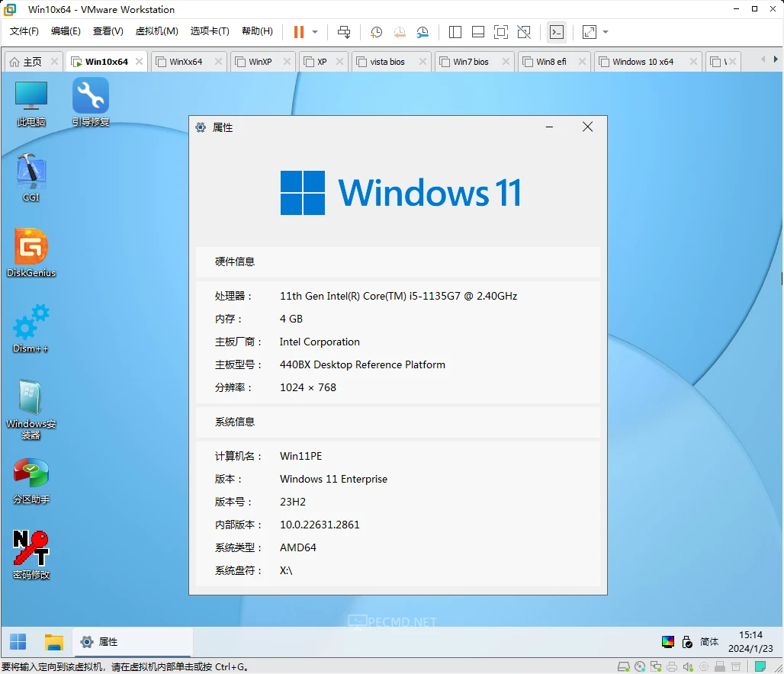Click the VMware message log icon

(x=760, y=666)
